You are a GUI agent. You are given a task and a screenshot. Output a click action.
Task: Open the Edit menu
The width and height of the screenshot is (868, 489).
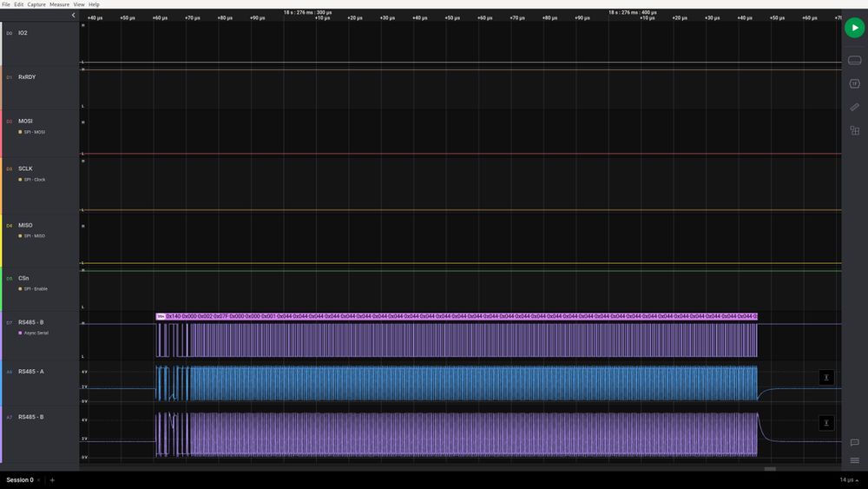pos(18,3)
